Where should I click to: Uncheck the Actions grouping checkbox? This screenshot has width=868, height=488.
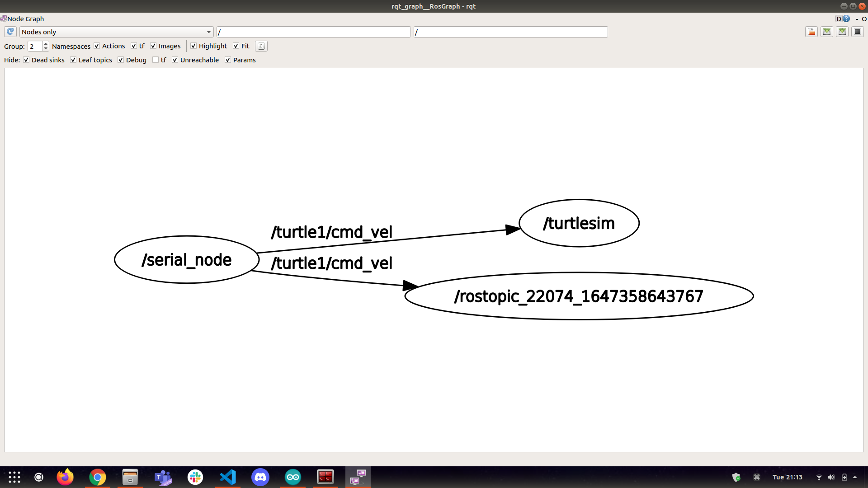[97, 46]
